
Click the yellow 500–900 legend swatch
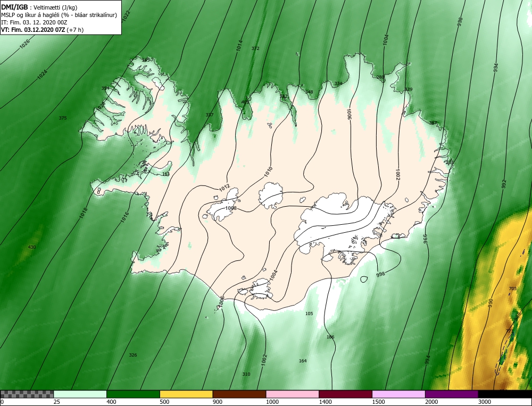pos(186,394)
